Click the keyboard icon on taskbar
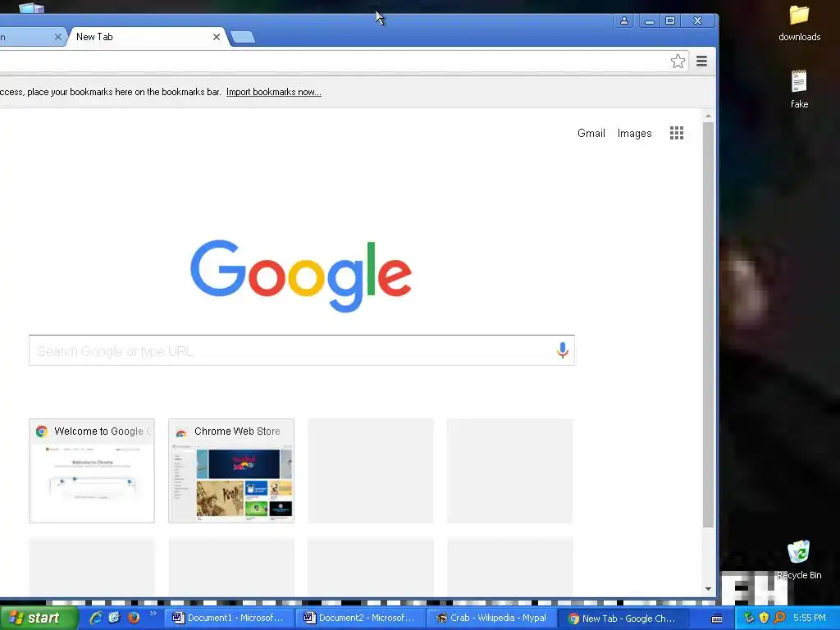The image size is (840, 630). pyautogui.click(x=717, y=619)
